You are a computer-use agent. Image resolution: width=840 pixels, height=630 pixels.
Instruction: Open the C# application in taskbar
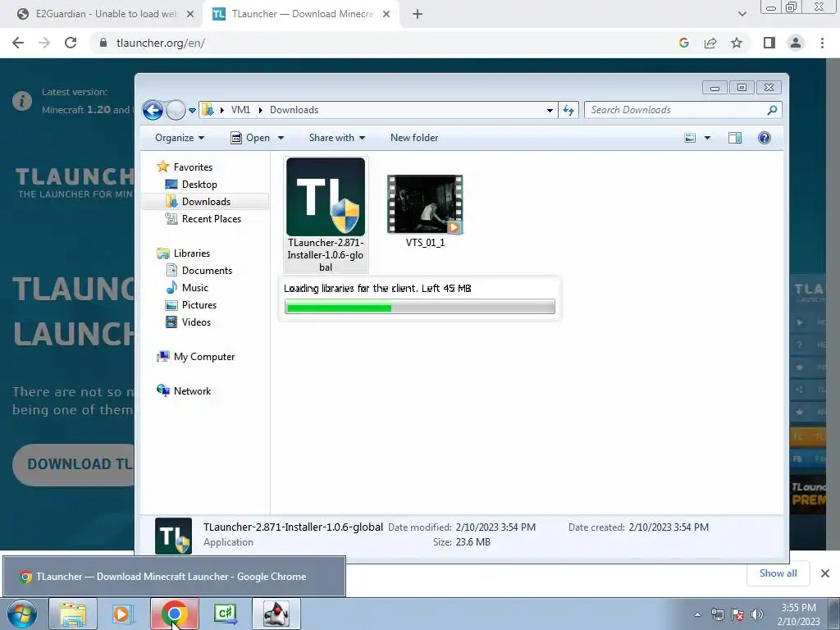225,614
